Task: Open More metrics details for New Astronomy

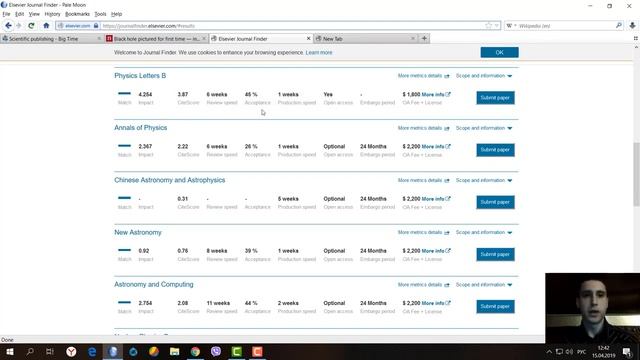Action: pyautogui.click(x=423, y=233)
